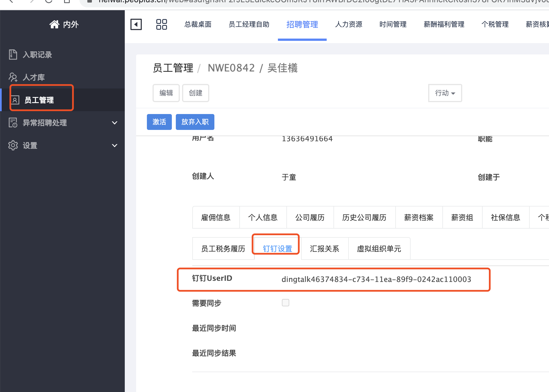Click the 异常招聘处理 list icon
The height and width of the screenshot is (392, 549).
(x=13, y=123)
